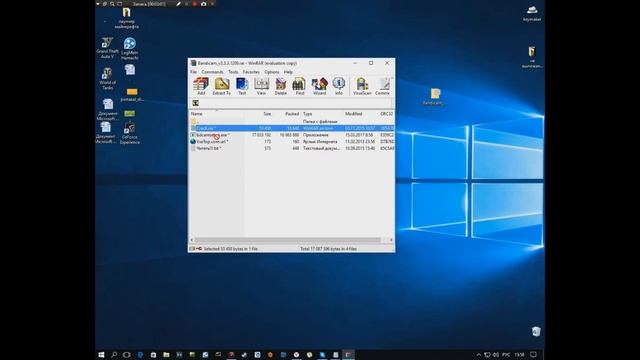The width and height of the screenshot is (640, 360).
Task: Select the .txt text document row
Action: point(292,148)
